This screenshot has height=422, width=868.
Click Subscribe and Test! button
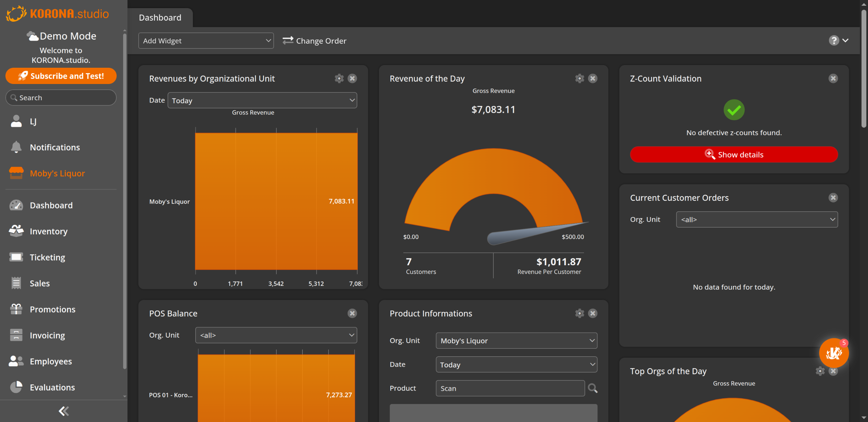pos(61,76)
